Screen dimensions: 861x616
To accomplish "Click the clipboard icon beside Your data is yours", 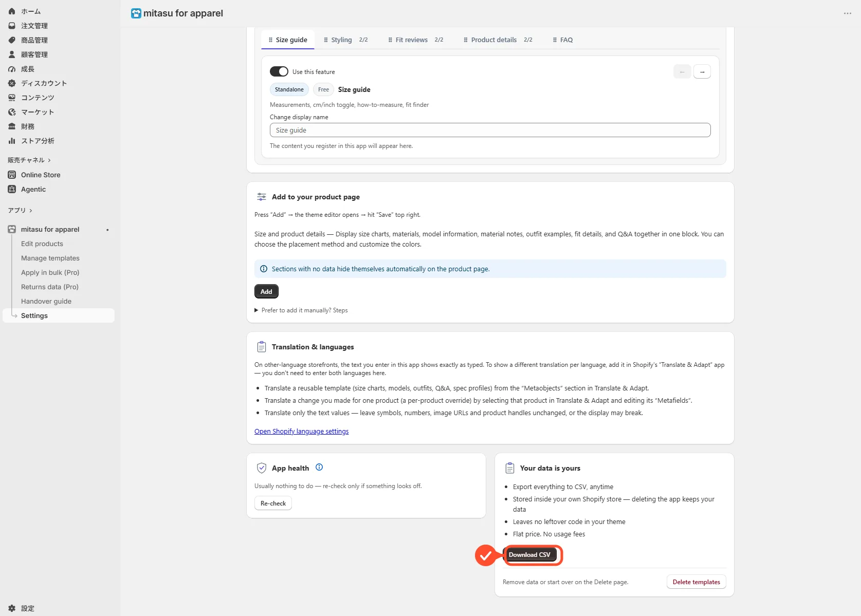I will [x=510, y=468].
